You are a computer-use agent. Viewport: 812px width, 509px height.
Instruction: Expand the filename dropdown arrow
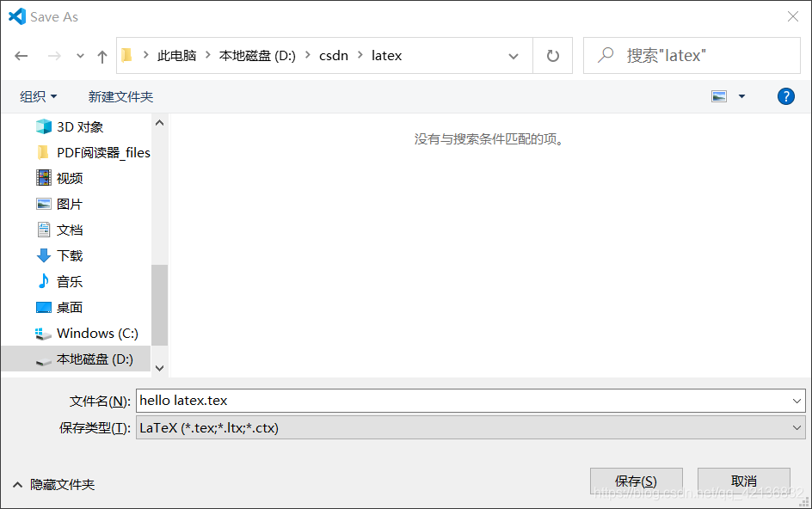797,401
